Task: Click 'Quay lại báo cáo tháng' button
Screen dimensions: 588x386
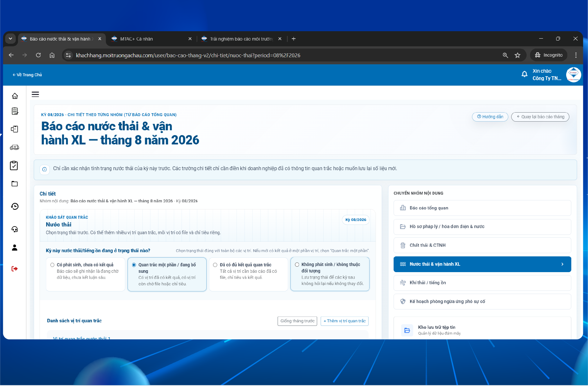Action: coord(540,117)
